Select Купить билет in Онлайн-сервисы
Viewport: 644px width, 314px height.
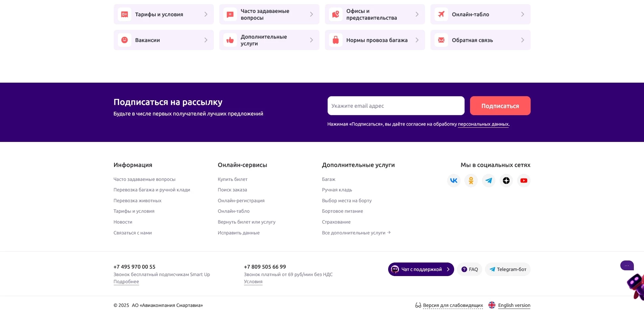[x=232, y=179]
